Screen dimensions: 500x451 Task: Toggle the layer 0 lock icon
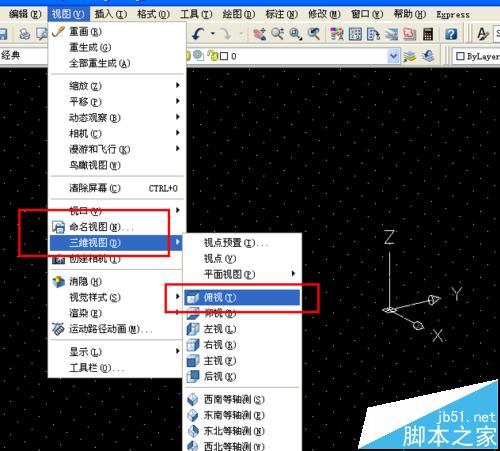[212, 55]
